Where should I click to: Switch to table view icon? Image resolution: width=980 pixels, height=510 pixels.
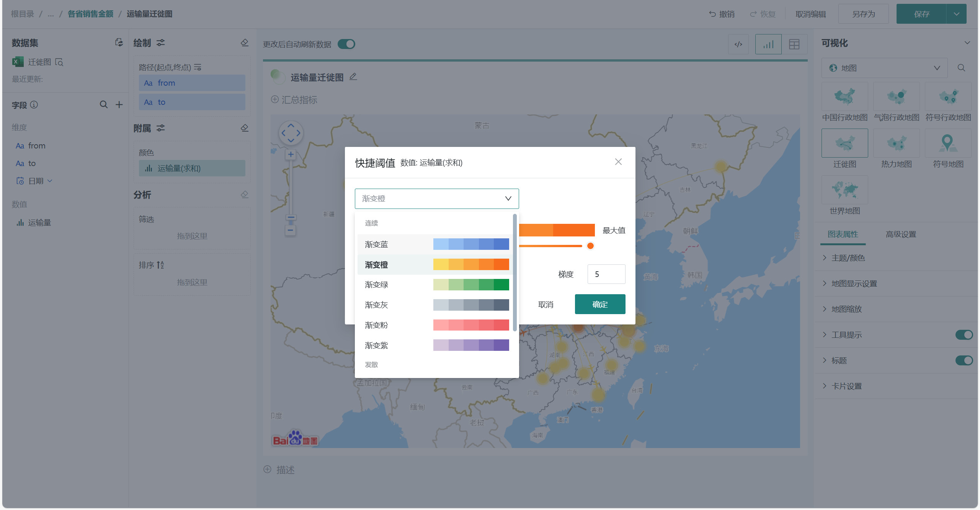(x=794, y=44)
